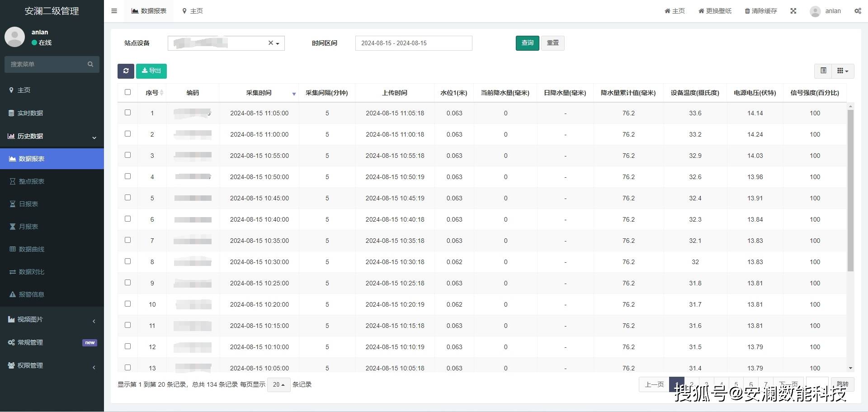Check the checkbox for row 12
The image size is (868, 412).
tap(127, 346)
